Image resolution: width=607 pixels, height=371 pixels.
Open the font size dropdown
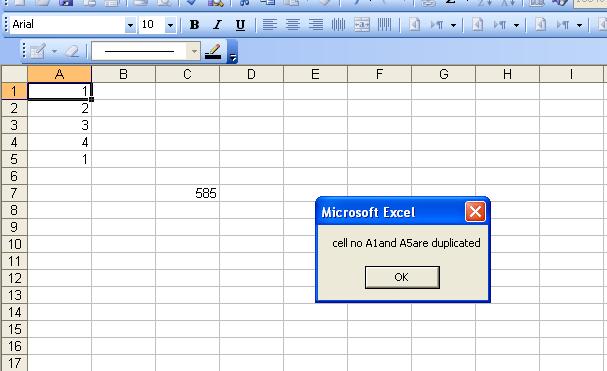[x=170, y=25]
